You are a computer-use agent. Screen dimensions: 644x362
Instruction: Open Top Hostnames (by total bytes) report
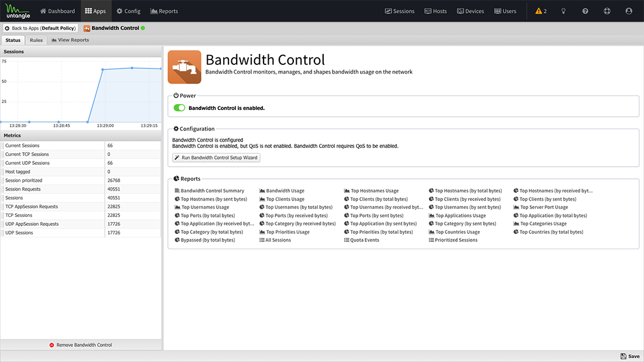465,191
